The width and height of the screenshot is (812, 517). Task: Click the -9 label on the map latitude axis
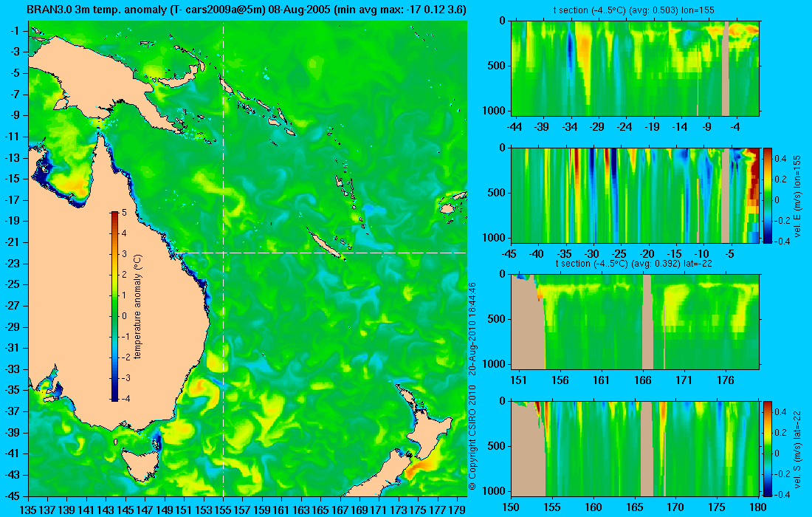point(14,115)
